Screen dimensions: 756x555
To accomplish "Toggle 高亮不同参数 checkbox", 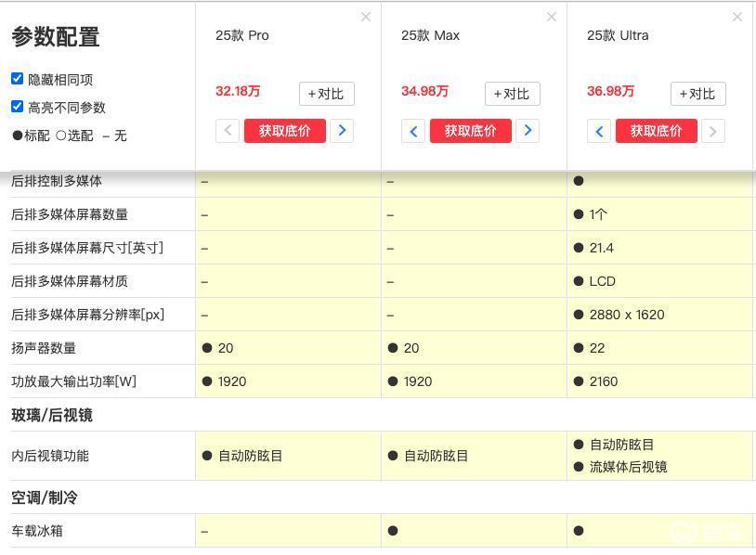I will point(18,107).
